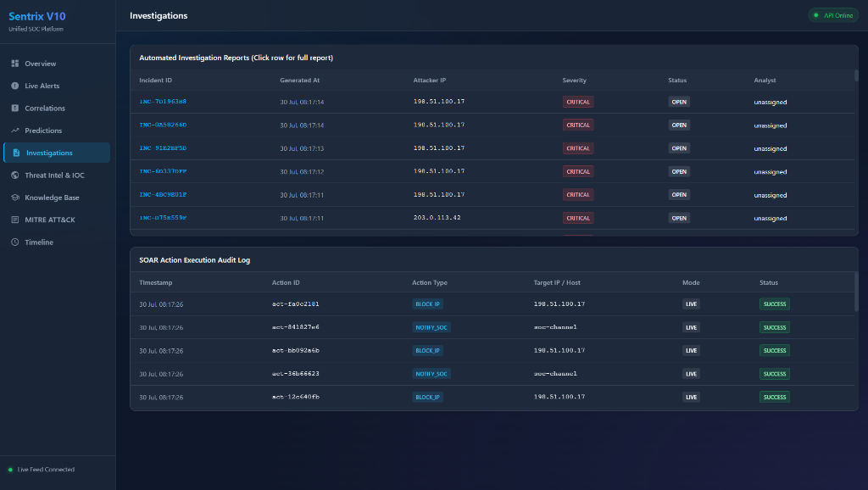Click LIVE mode badge in act-bb092a6b row
The image size is (868, 490).
691,350
